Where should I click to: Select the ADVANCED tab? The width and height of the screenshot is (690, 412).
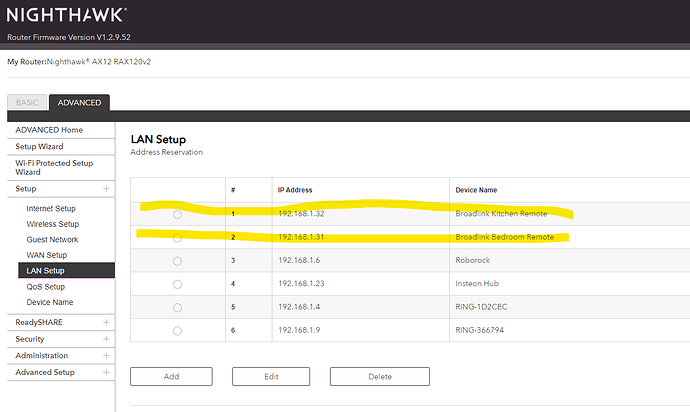[x=79, y=103]
